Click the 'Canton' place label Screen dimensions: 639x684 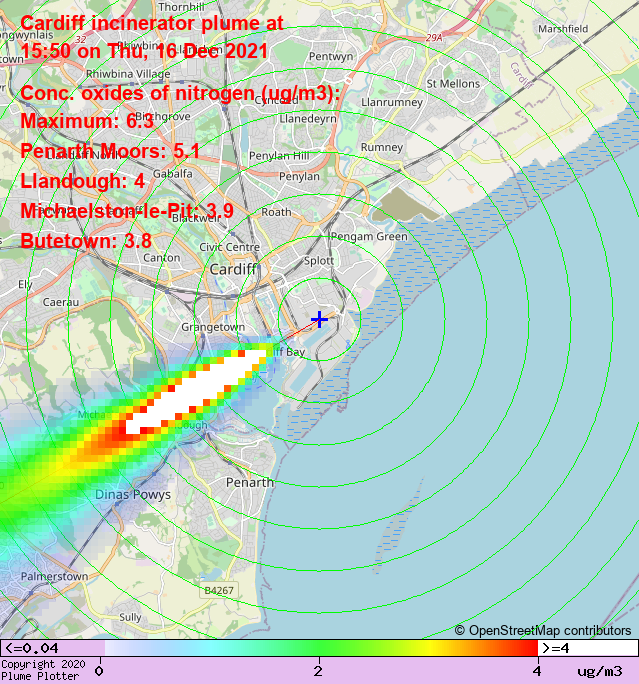(x=162, y=258)
